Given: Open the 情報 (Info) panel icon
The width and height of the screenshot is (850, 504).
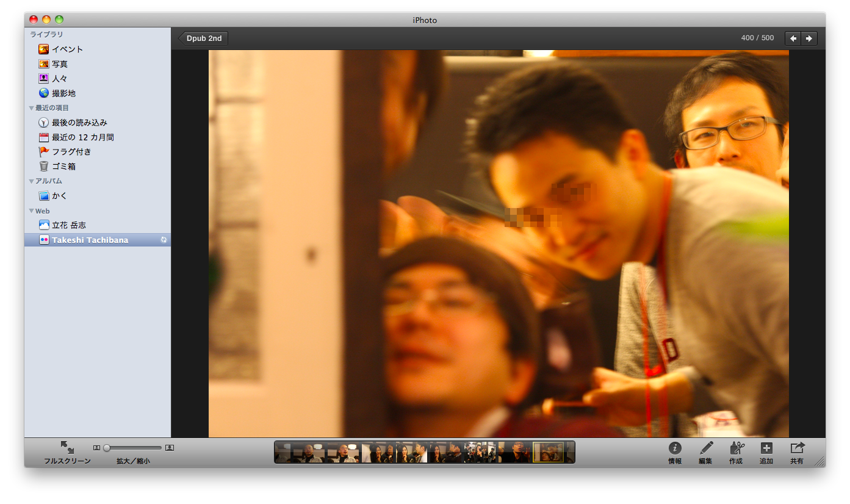Looking at the screenshot, I should pyautogui.click(x=674, y=448).
